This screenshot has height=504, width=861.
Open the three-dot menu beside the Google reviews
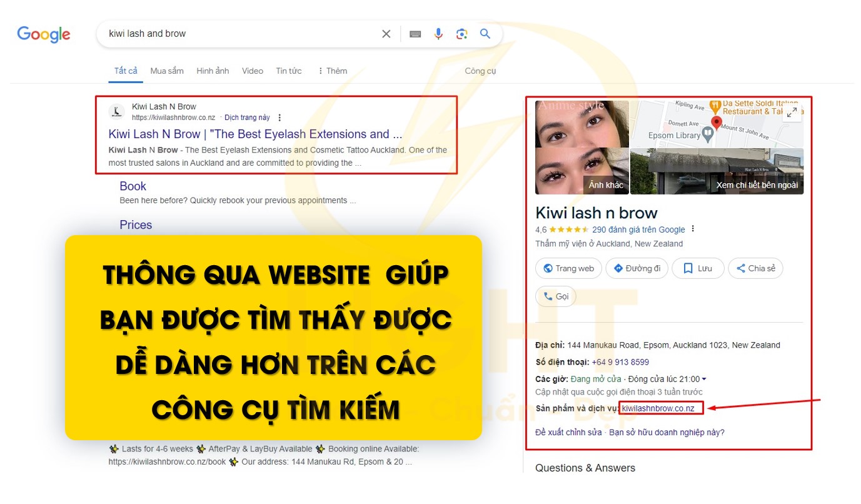(693, 229)
